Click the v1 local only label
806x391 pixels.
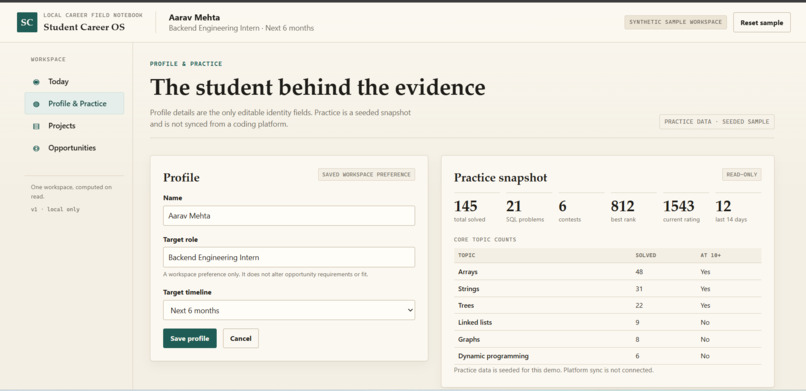55,209
